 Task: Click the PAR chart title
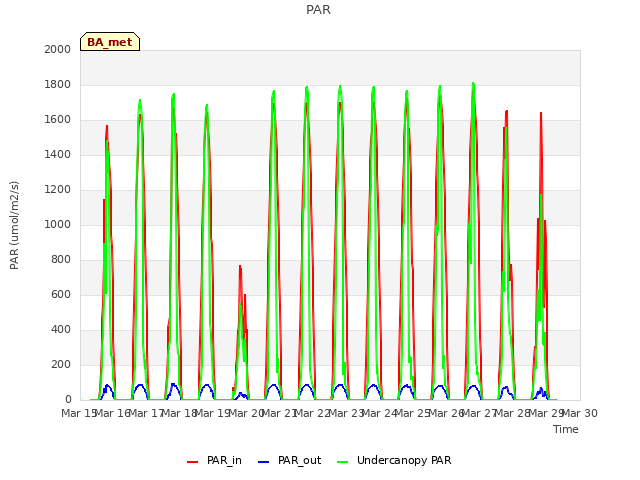318,9
